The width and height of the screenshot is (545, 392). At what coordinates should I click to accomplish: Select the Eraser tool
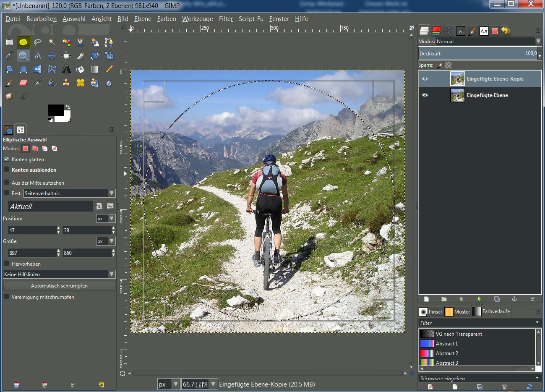pyautogui.click(x=23, y=83)
